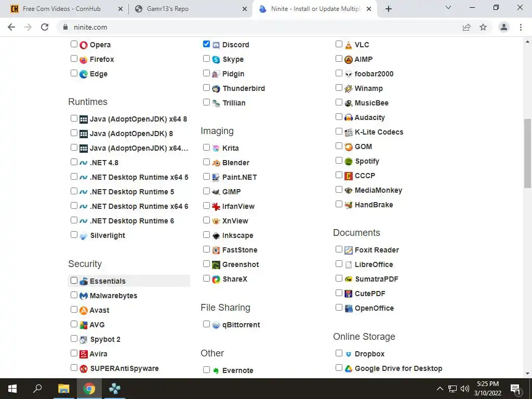Click the Inkscape icon
Viewport: 532px width, 399px height.
tap(216, 235)
